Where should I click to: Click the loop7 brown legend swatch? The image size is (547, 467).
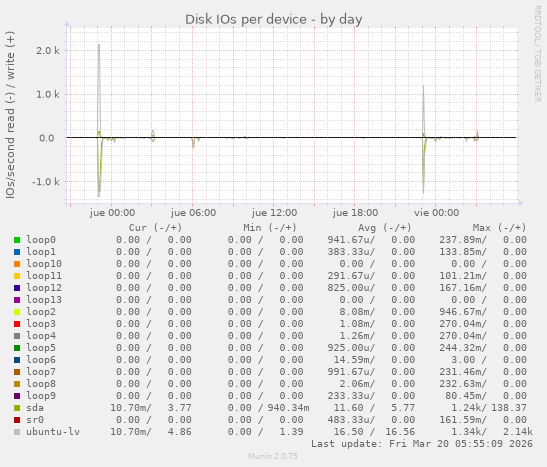pos(17,372)
